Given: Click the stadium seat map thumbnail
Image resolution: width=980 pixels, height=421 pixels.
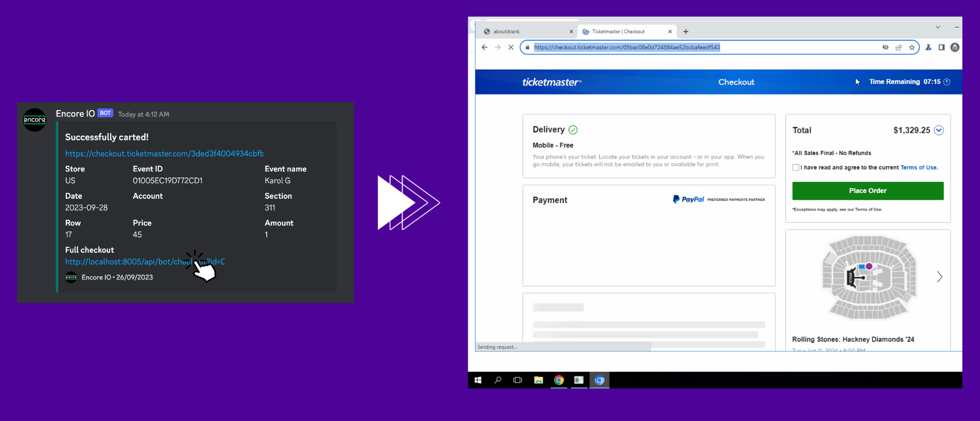Looking at the screenshot, I should [x=869, y=277].
